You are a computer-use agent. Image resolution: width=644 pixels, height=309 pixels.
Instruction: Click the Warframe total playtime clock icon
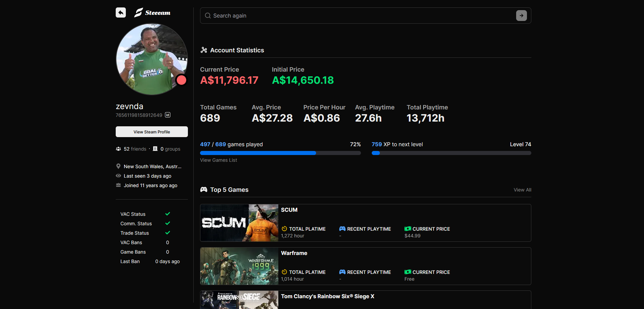click(x=284, y=272)
